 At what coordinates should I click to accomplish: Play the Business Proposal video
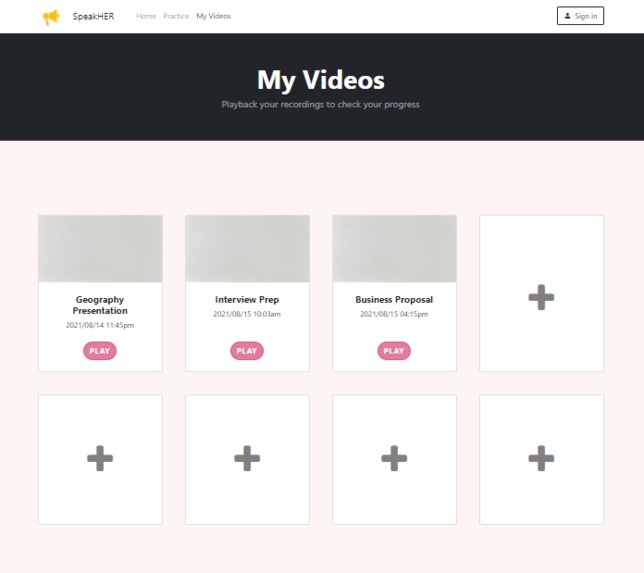point(394,351)
